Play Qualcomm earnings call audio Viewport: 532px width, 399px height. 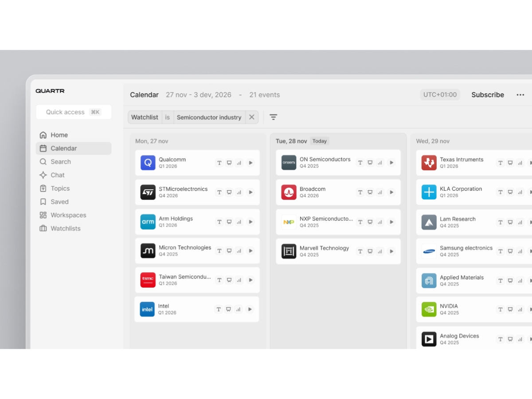[x=250, y=163]
